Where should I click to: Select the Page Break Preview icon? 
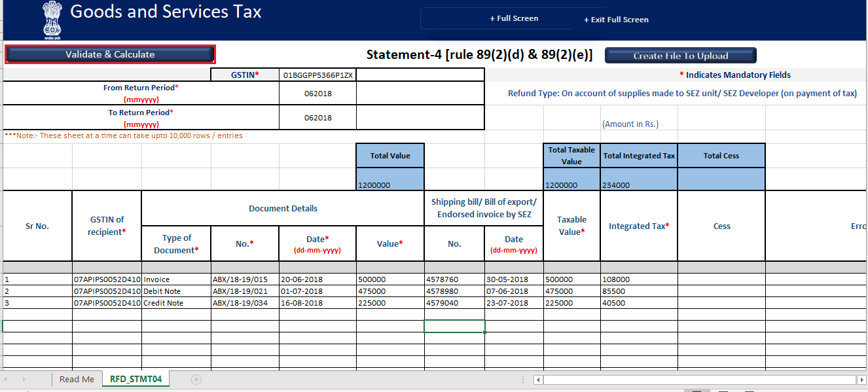(749, 390)
